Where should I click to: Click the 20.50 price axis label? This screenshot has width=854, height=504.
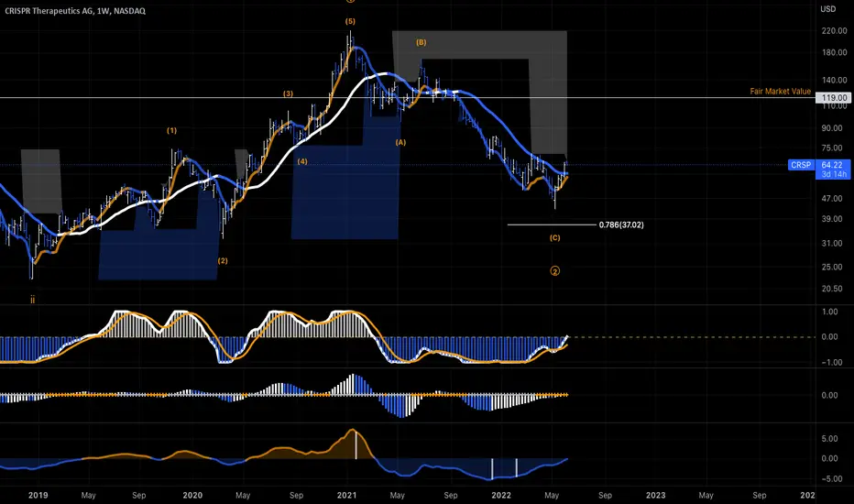tap(832, 289)
